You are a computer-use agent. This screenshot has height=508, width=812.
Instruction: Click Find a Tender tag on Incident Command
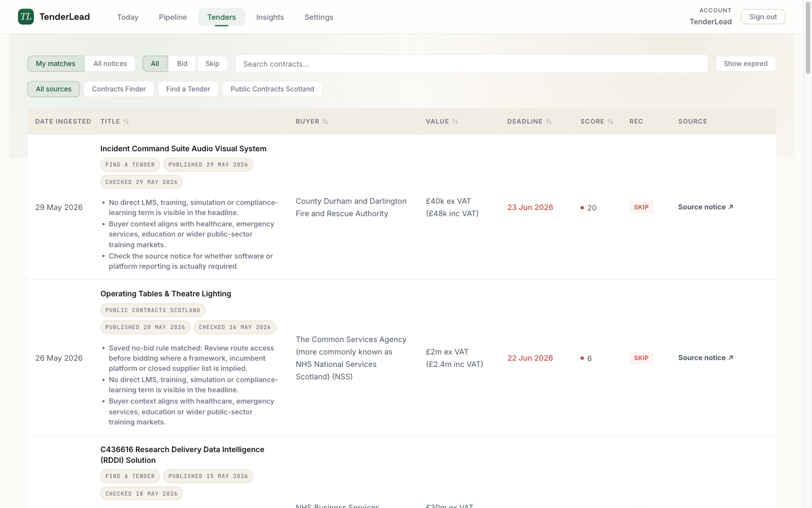pyautogui.click(x=130, y=165)
